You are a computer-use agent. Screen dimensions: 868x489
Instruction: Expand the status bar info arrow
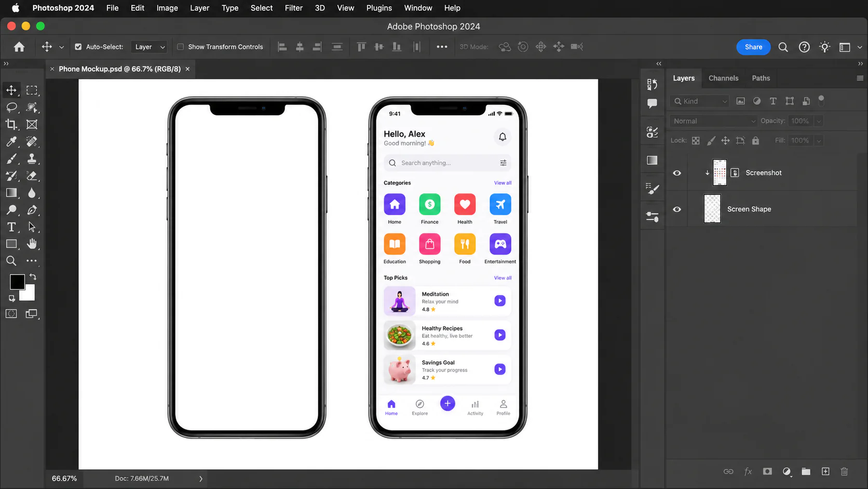click(201, 479)
